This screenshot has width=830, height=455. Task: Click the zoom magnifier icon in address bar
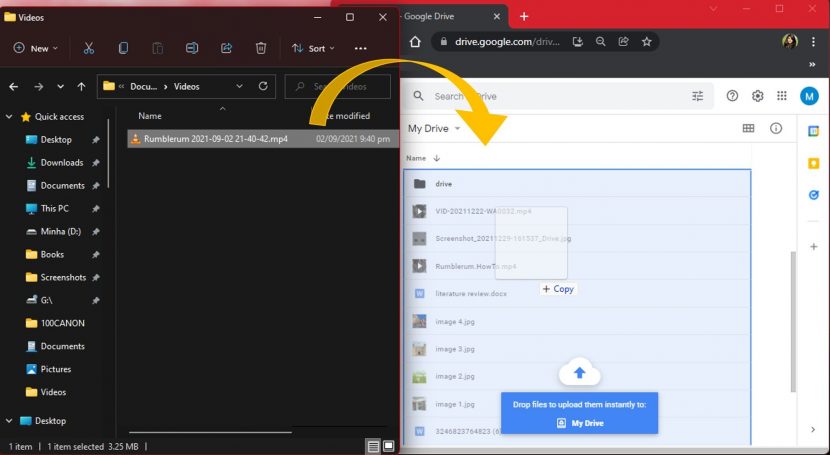tap(600, 41)
